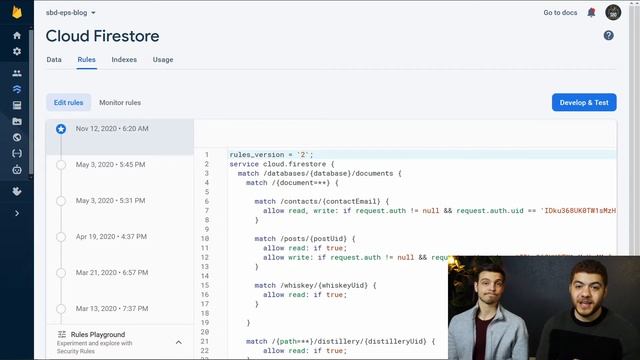Open sbd-eps-blog project dropdown
This screenshot has width=640, height=360.
70,13
